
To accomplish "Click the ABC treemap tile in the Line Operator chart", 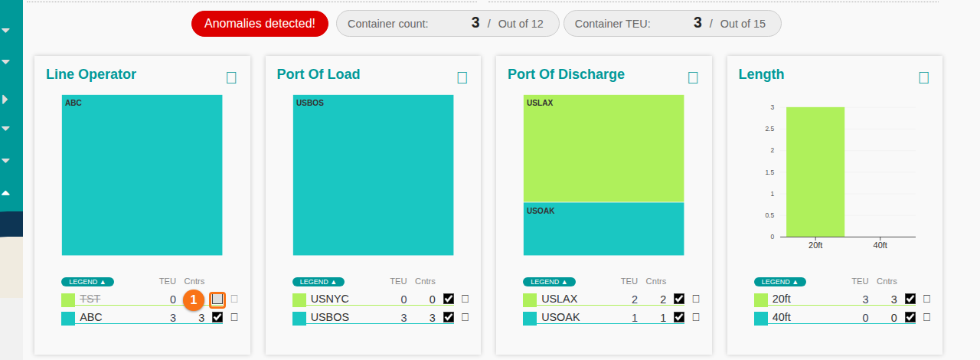I will (x=142, y=175).
